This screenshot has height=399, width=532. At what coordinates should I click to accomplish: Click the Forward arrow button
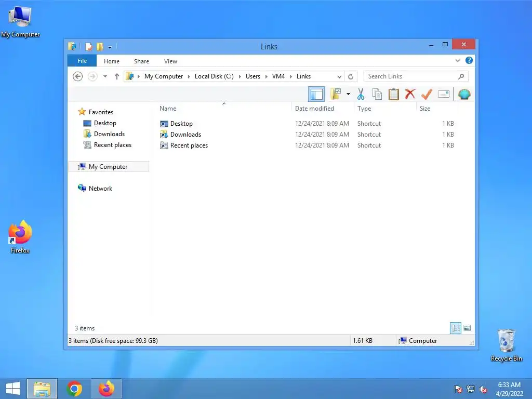[x=92, y=76]
